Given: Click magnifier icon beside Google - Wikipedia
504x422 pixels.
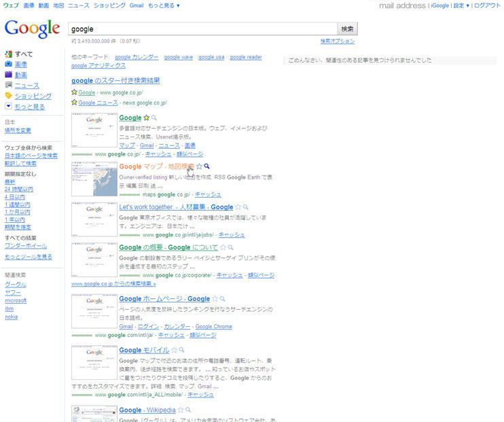Looking at the screenshot, I should click(188, 410).
